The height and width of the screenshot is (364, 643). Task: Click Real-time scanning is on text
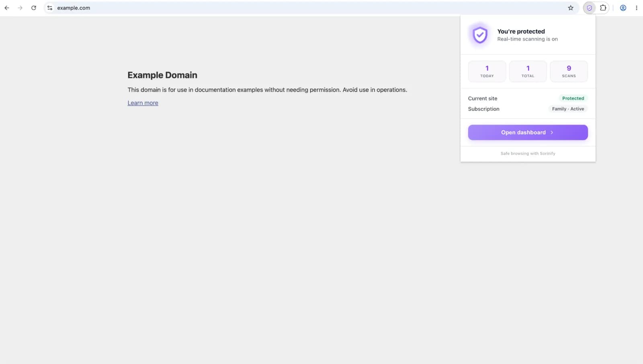point(527,39)
